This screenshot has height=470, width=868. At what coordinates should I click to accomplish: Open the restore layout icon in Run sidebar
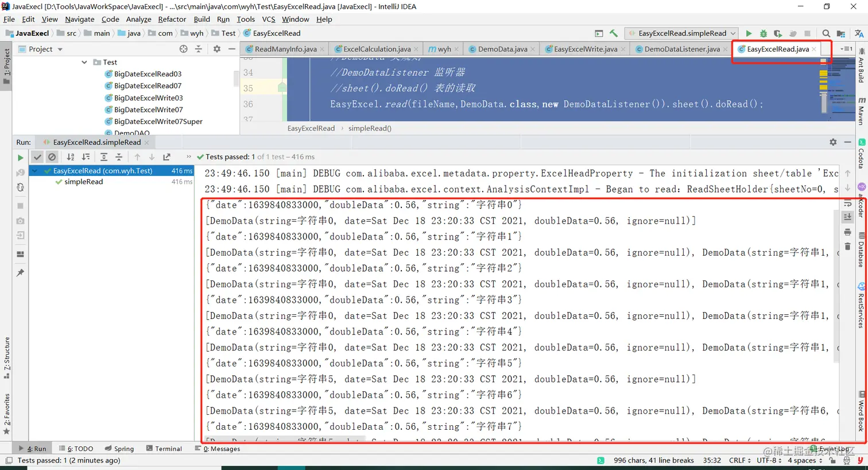[x=20, y=254]
